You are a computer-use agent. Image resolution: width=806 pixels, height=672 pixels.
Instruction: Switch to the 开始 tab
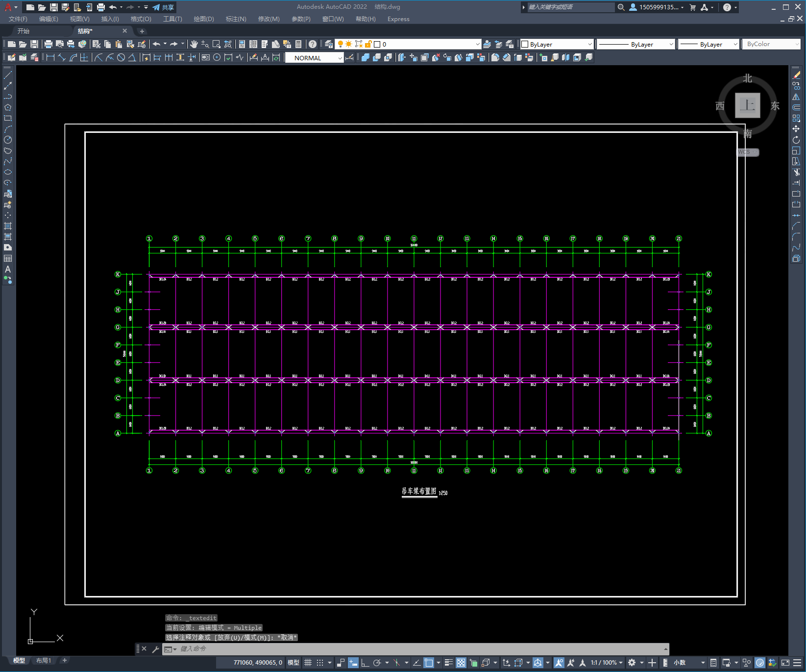click(x=24, y=31)
